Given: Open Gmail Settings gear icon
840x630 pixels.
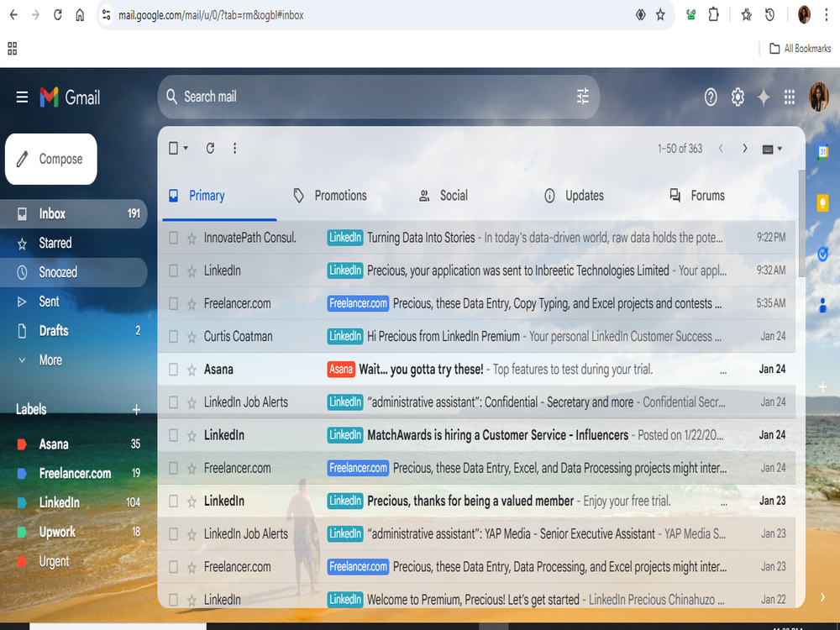Looking at the screenshot, I should point(738,97).
